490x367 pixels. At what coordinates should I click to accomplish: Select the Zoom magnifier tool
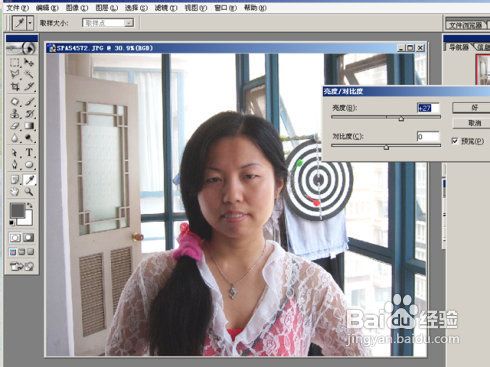[29, 192]
